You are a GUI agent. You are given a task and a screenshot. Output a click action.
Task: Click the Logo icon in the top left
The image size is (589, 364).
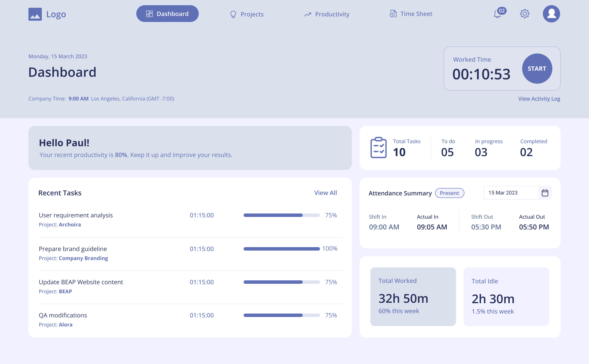(35, 14)
